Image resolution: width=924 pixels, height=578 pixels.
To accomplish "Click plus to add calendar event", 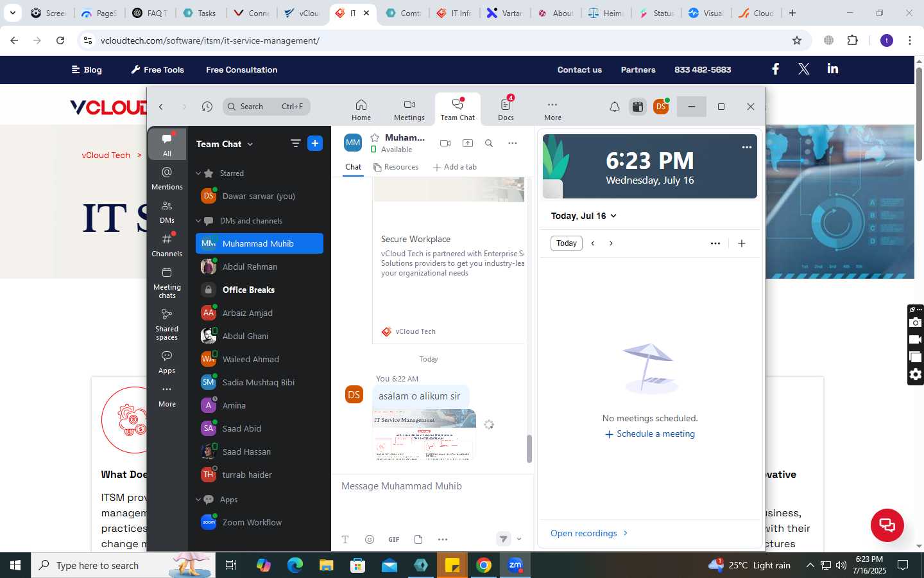I will coord(742,243).
